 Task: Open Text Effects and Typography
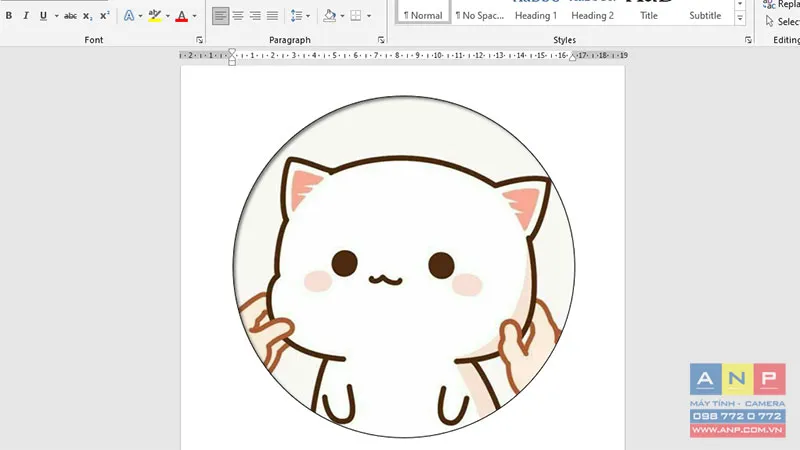click(129, 16)
